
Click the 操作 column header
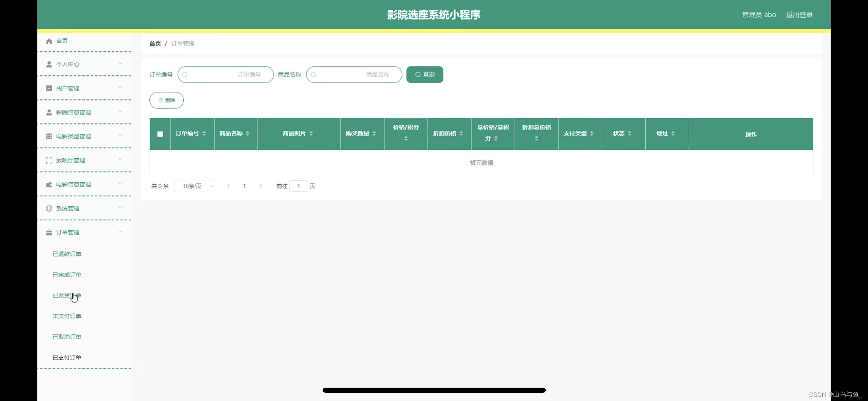tap(751, 134)
